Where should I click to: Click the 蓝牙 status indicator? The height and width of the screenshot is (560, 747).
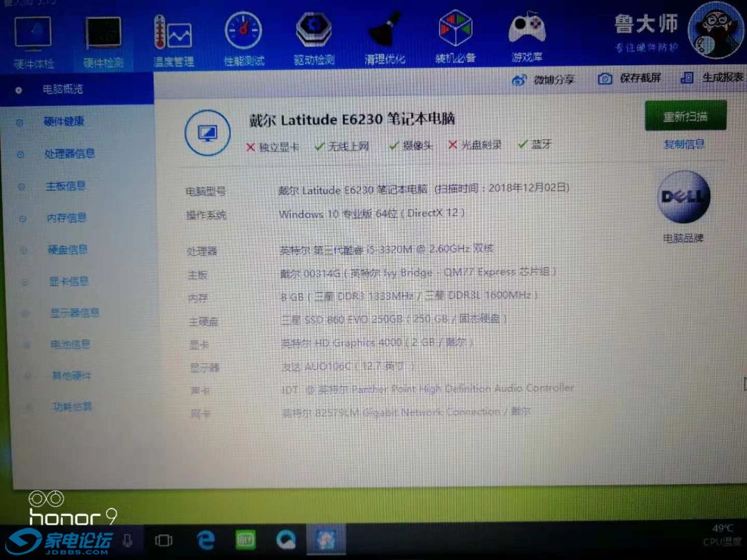(535, 144)
